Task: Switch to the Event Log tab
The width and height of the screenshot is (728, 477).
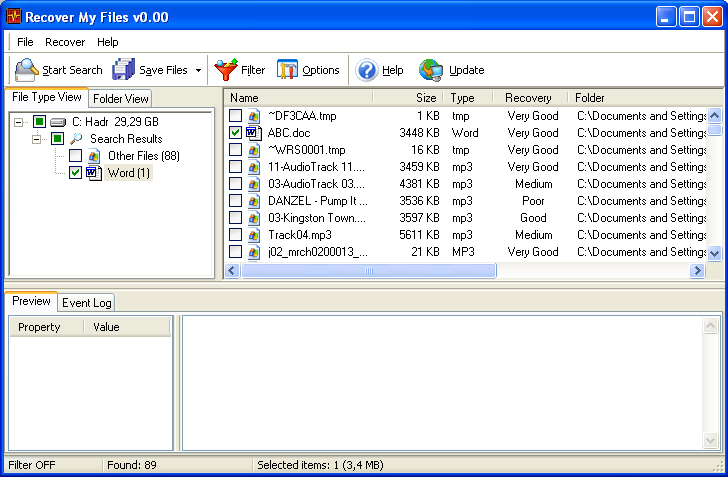Action: [87, 303]
